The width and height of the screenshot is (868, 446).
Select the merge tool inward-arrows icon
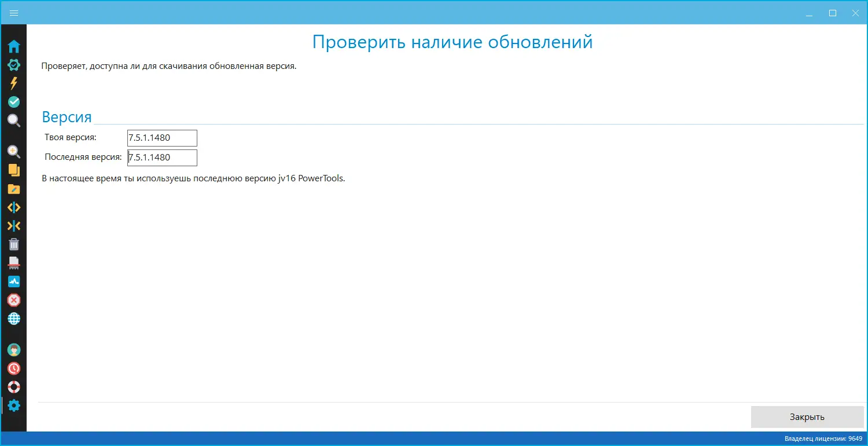(x=14, y=226)
